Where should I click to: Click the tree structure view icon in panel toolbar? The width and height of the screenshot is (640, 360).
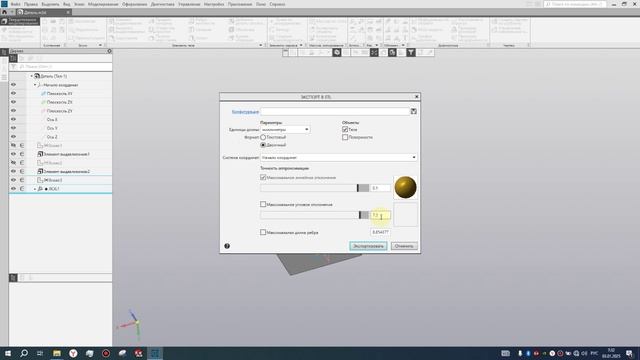click(x=13, y=58)
